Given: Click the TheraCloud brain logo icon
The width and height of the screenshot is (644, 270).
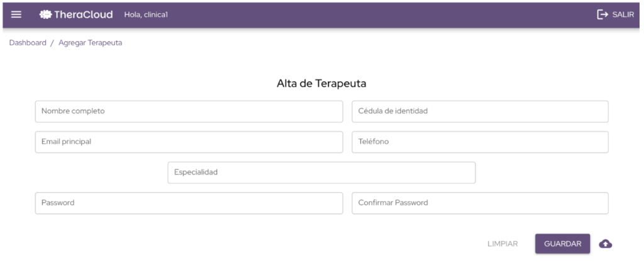Looking at the screenshot, I should 45,14.
